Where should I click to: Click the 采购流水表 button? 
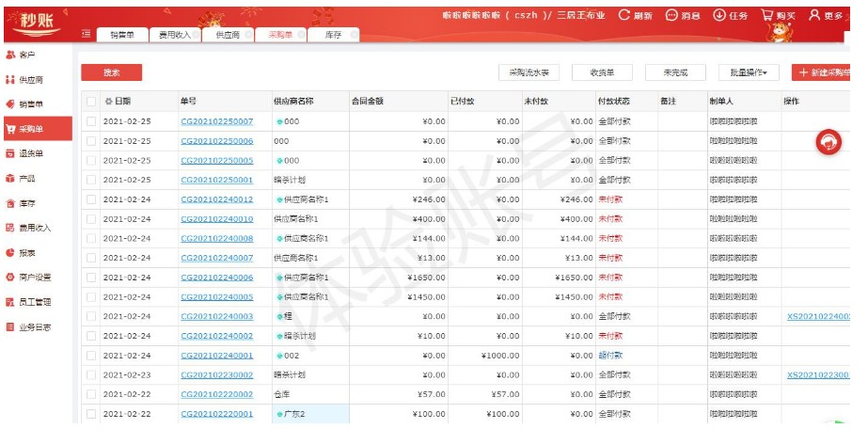529,72
